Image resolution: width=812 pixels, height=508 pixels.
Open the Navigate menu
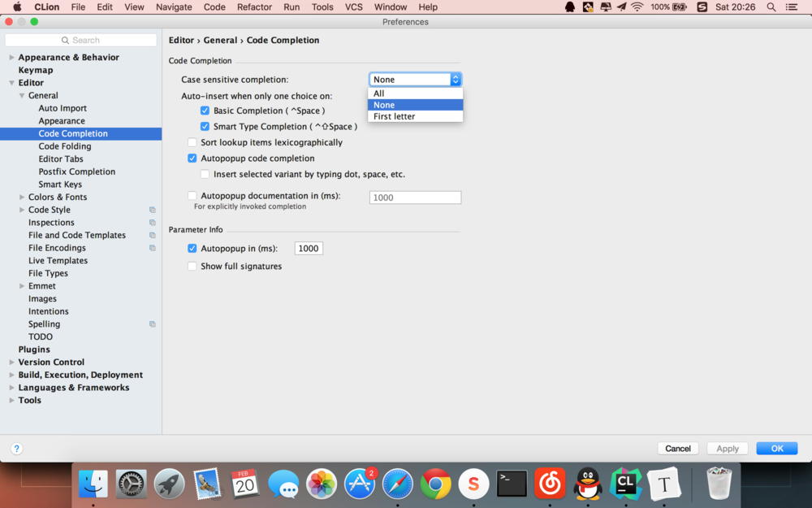(x=174, y=7)
